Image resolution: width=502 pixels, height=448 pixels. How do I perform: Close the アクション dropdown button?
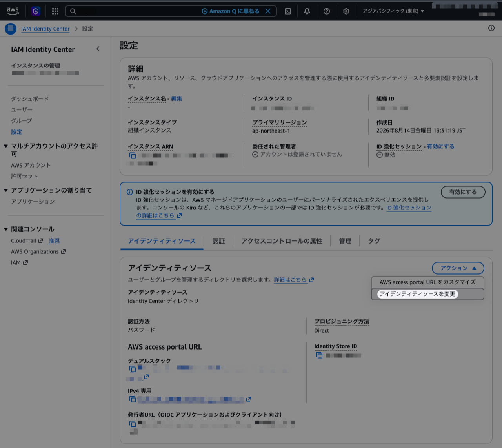click(458, 268)
